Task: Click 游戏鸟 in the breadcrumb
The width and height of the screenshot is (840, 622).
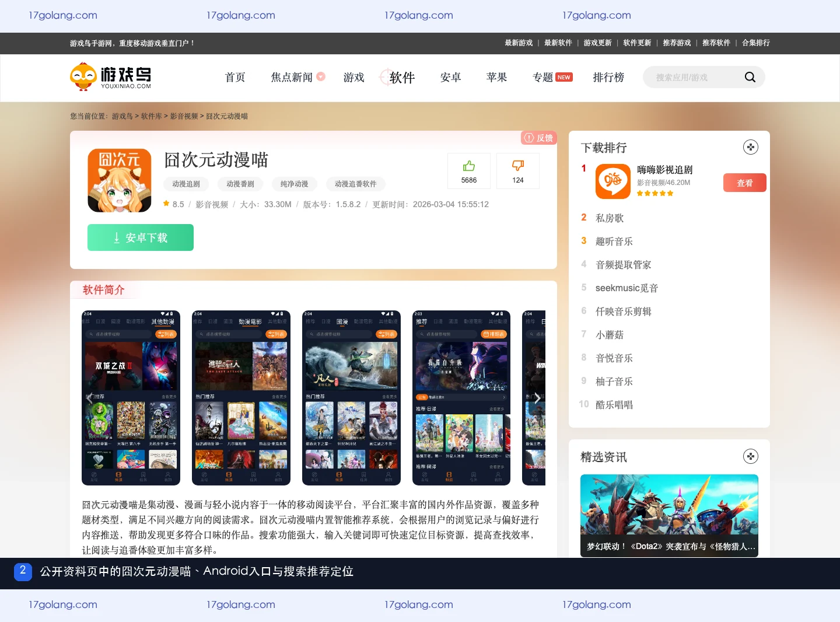Action: (x=123, y=116)
